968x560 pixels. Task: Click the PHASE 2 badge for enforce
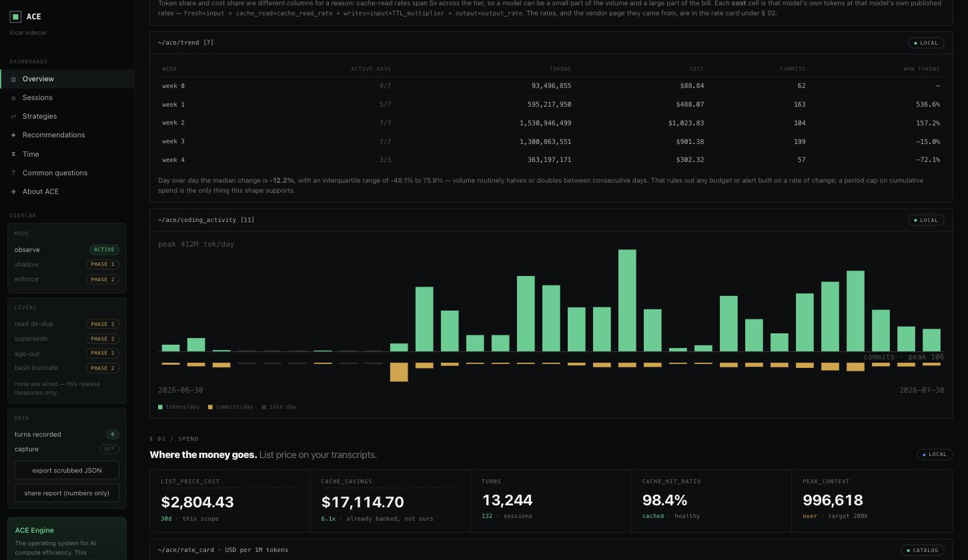(103, 279)
